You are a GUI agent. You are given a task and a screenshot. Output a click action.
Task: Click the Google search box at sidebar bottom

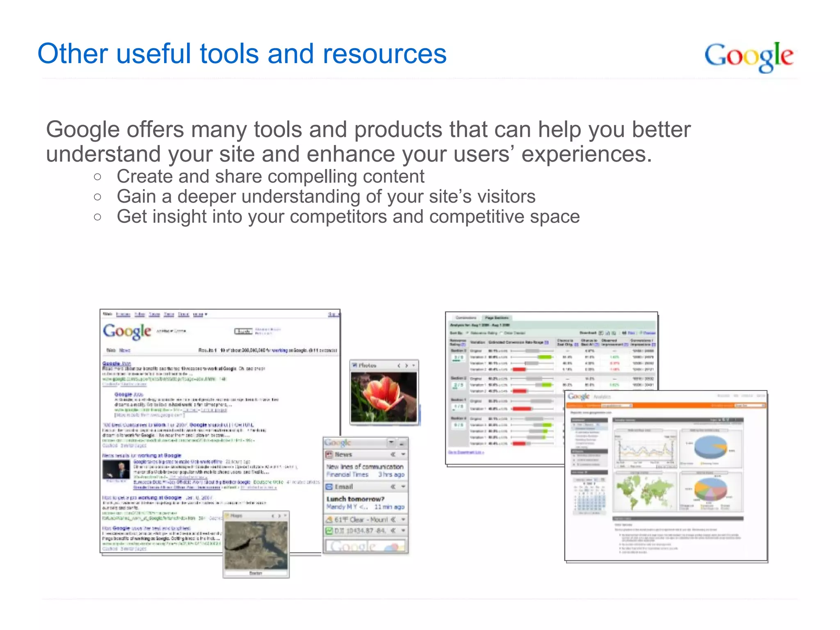click(x=365, y=546)
